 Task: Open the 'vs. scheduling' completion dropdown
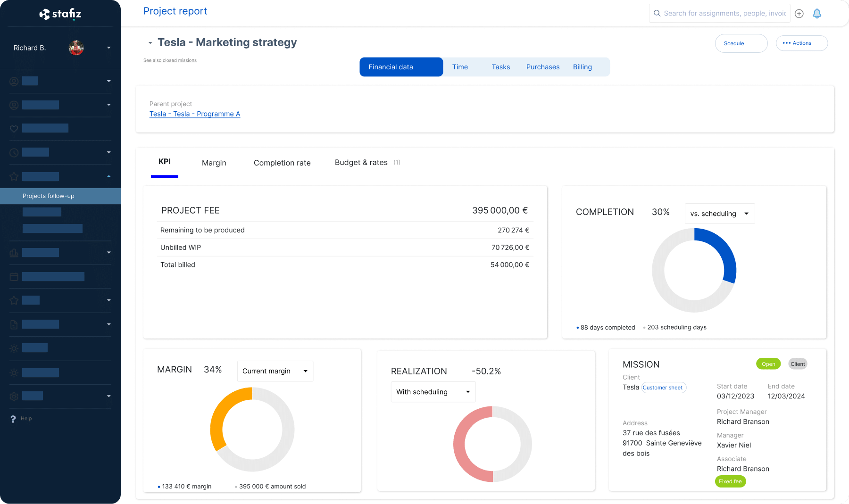point(719,214)
